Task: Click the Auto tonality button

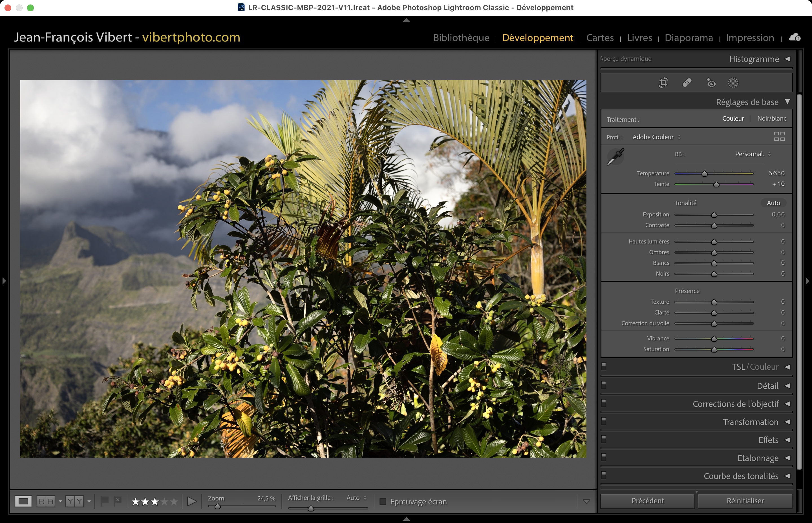Action: coord(773,203)
